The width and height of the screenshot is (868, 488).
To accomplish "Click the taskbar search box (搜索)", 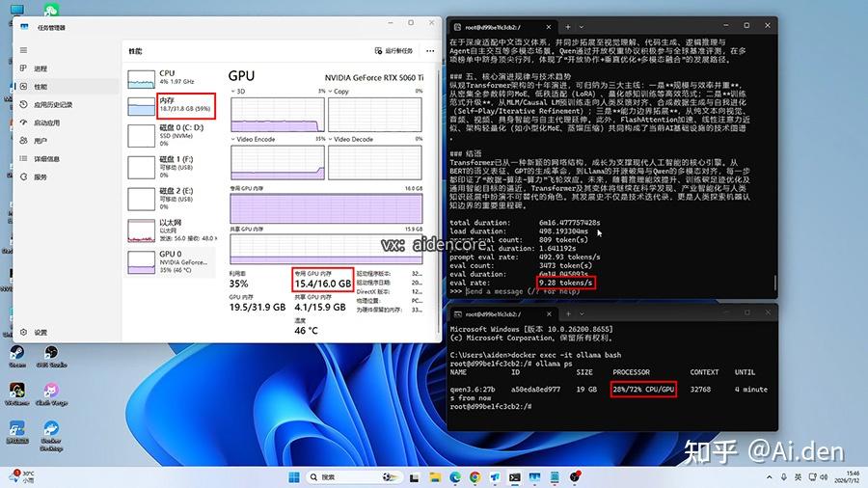I will 354,477.
